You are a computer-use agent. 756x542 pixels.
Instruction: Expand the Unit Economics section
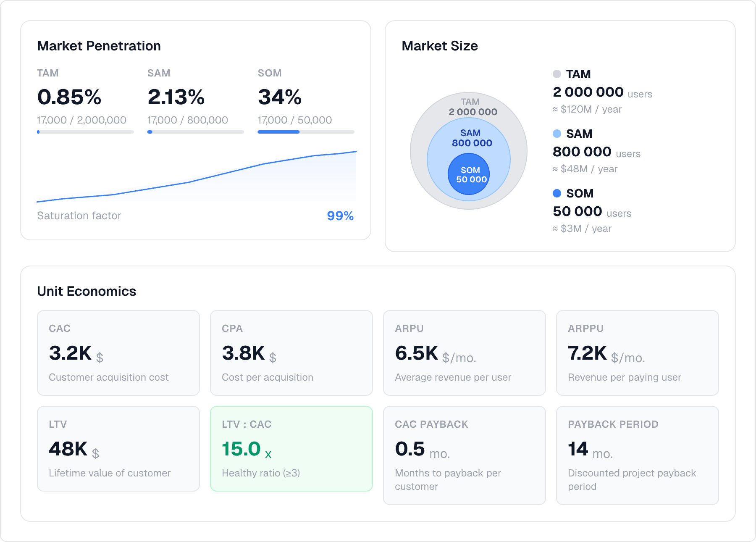click(87, 291)
